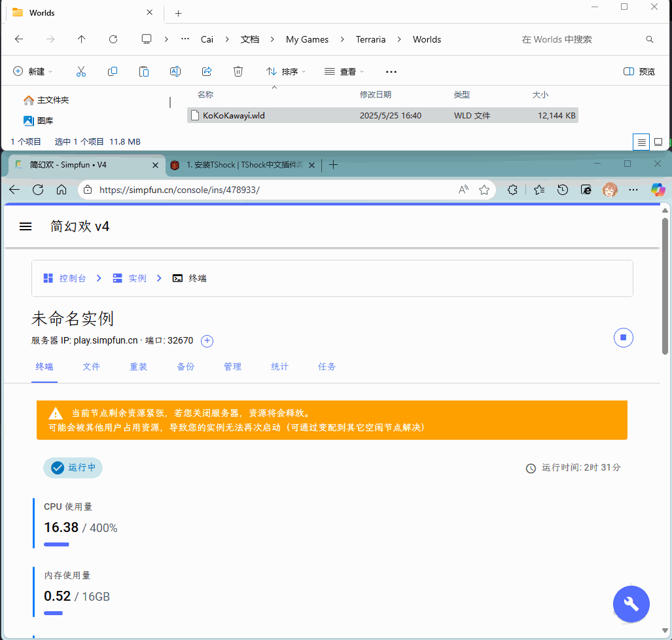Click the search magnifier in Worlds search box

[x=650, y=39]
